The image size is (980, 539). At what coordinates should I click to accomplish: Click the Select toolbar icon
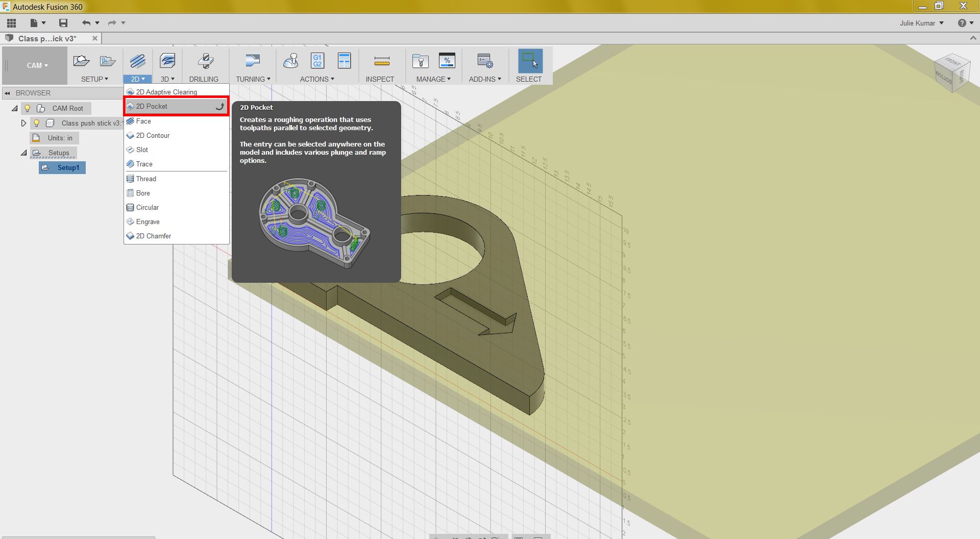pos(528,61)
